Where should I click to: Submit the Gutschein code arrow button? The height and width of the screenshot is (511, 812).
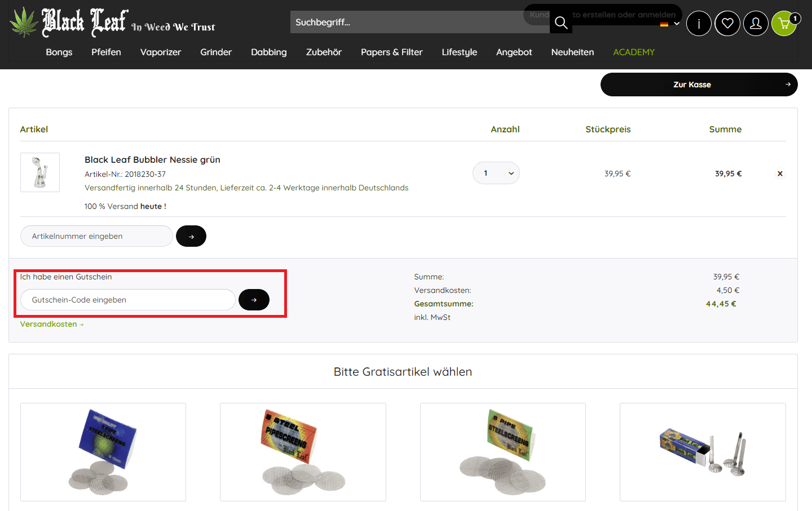coord(254,300)
